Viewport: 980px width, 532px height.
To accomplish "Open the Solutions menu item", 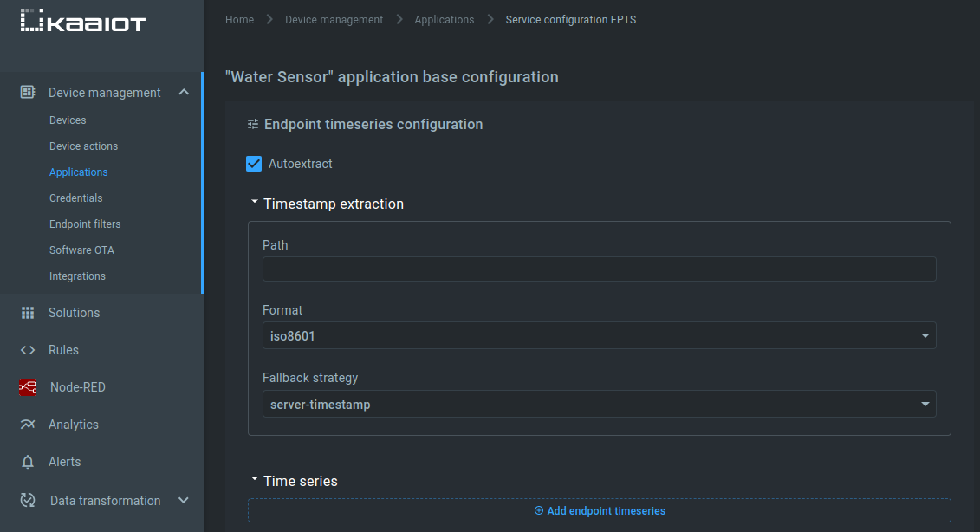I will coord(75,313).
